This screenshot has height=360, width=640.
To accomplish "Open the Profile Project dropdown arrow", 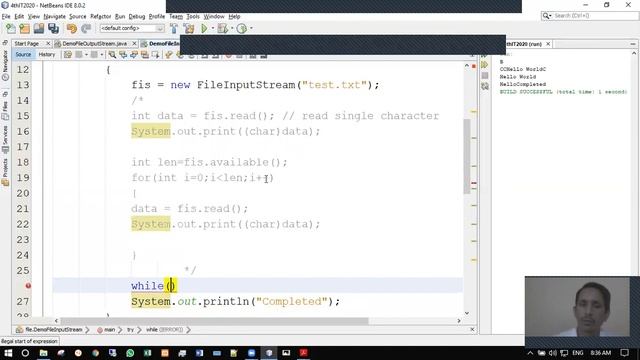I will pyautogui.click(x=251, y=29).
